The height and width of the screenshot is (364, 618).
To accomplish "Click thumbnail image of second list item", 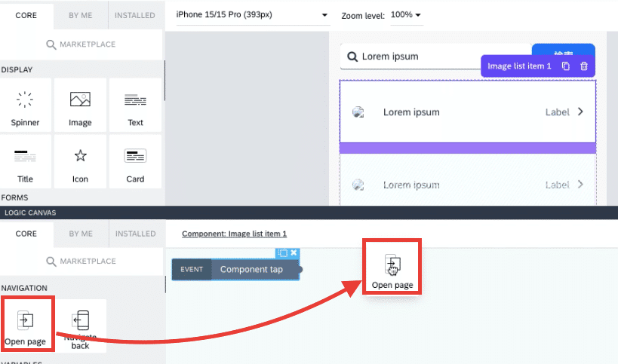I will click(x=358, y=185).
